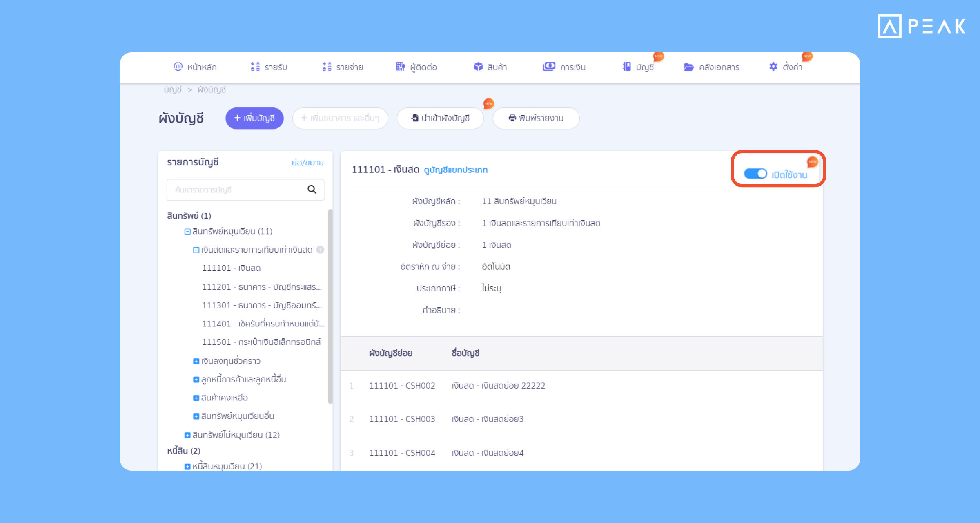980x523 pixels.
Task: Select account 111501 กระเป๋าเงินอิเล็กทรอนิกส์
Action: click(x=261, y=342)
